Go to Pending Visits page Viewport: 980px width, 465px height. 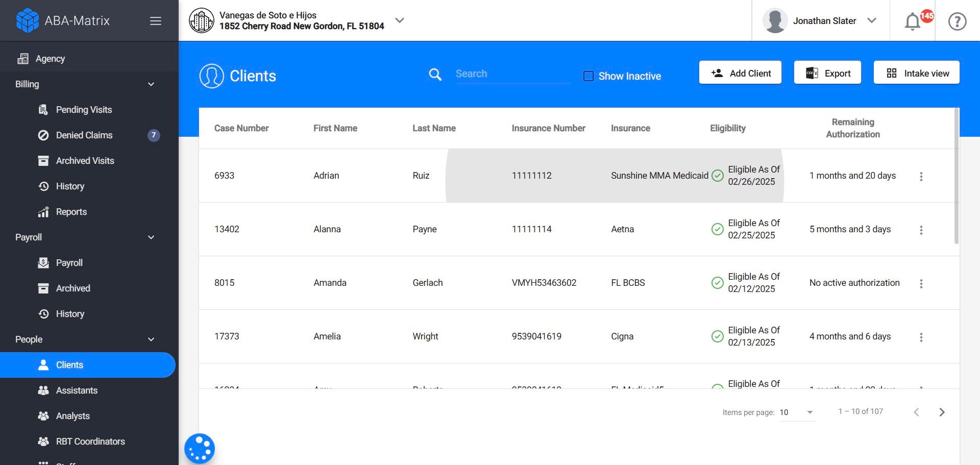[x=84, y=110]
